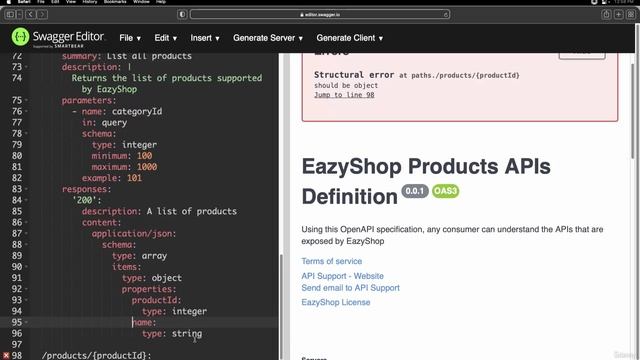Viewport: 640px width, 360px height.
Task: Open the Edit menu in Swagger Editor
Action: tap(165, 38)
